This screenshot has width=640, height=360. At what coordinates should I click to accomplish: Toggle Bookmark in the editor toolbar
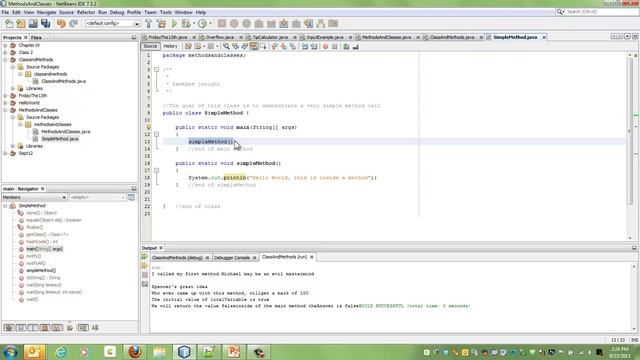(x=293, y=47)
